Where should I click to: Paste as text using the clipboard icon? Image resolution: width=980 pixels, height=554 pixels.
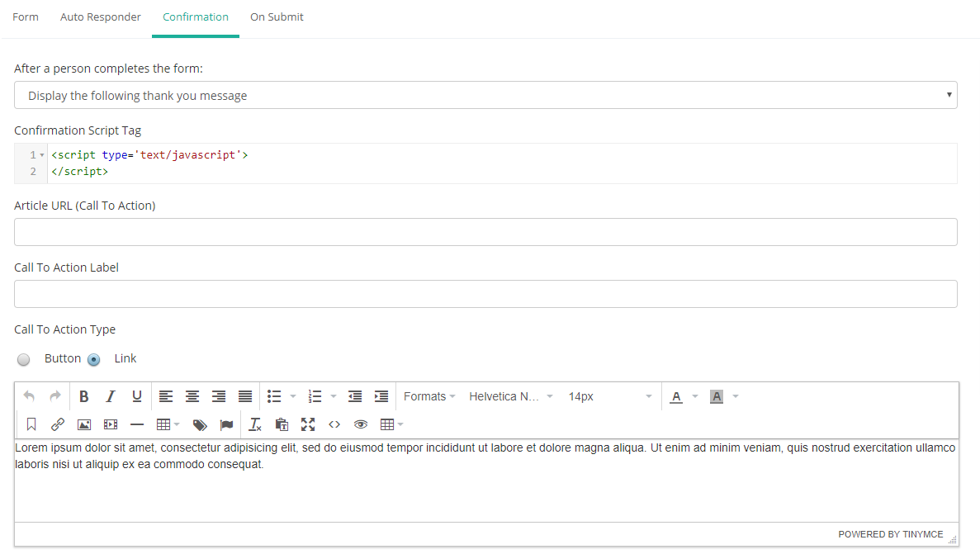point(282,424)
